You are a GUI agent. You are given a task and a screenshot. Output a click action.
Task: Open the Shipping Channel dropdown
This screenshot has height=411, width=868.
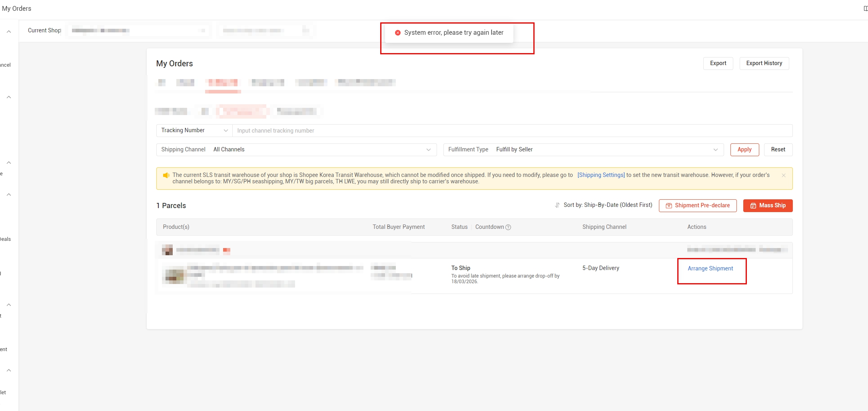pyautogui.click(x=296, y=150)
